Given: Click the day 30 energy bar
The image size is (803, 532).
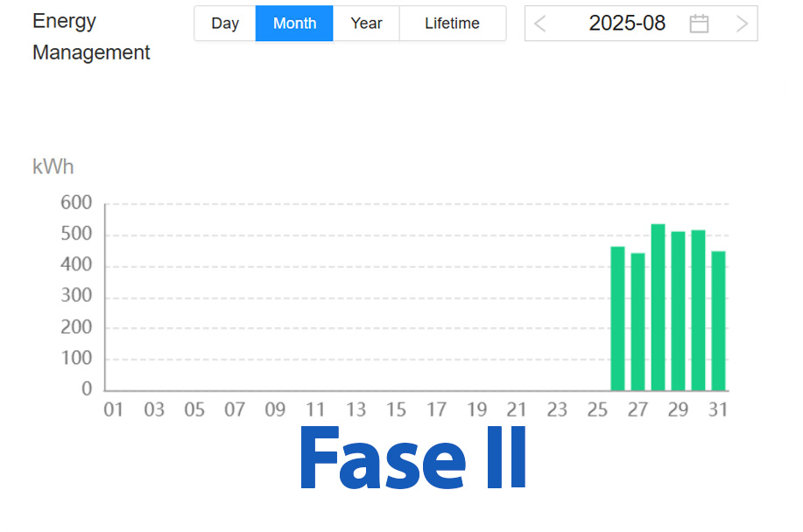Looking at the screenshot, I should click(697, 311).
